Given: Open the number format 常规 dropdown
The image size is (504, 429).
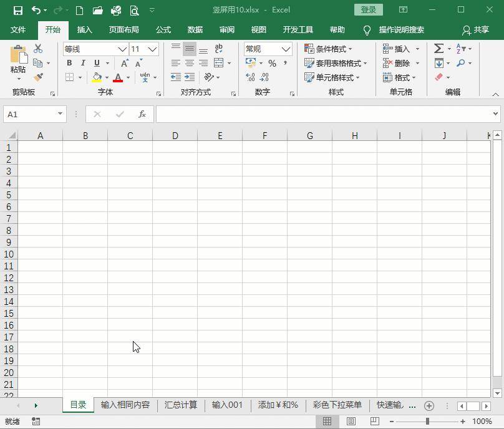Looking at the screenshot, I should [x=286, y=49].
